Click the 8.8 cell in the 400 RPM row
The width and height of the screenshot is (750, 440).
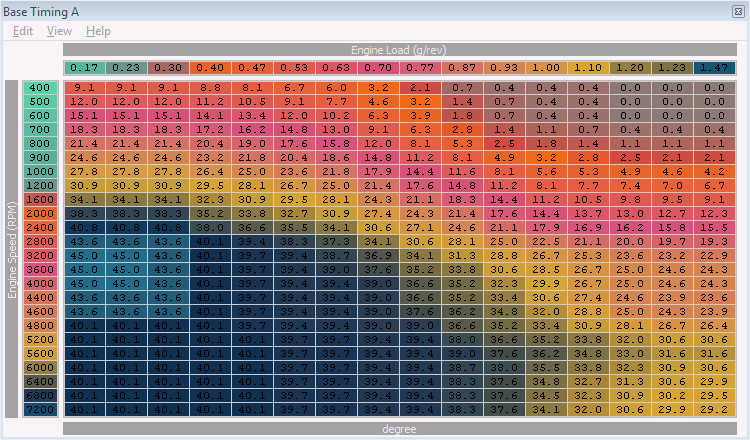pyautogui.click(x=210, y=88)
